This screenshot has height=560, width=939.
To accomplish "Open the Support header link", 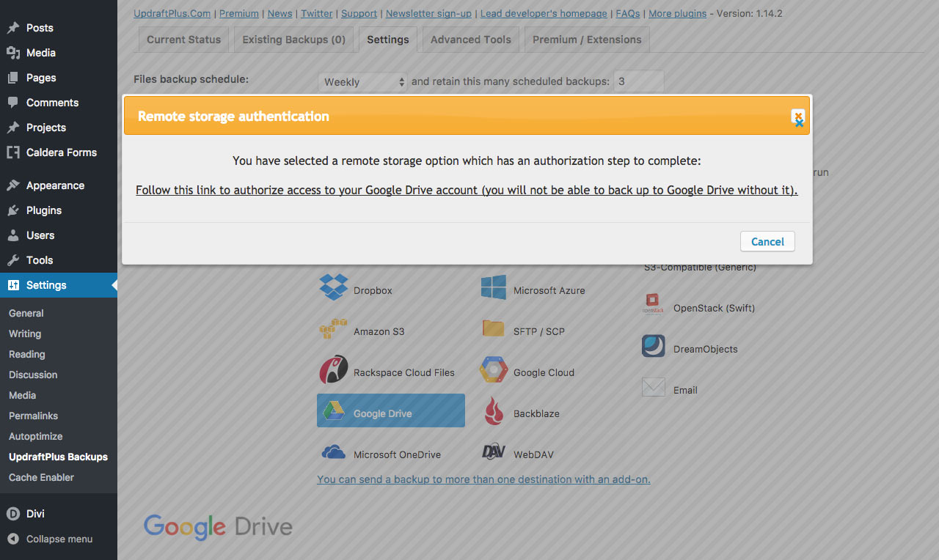I will 359,13.
